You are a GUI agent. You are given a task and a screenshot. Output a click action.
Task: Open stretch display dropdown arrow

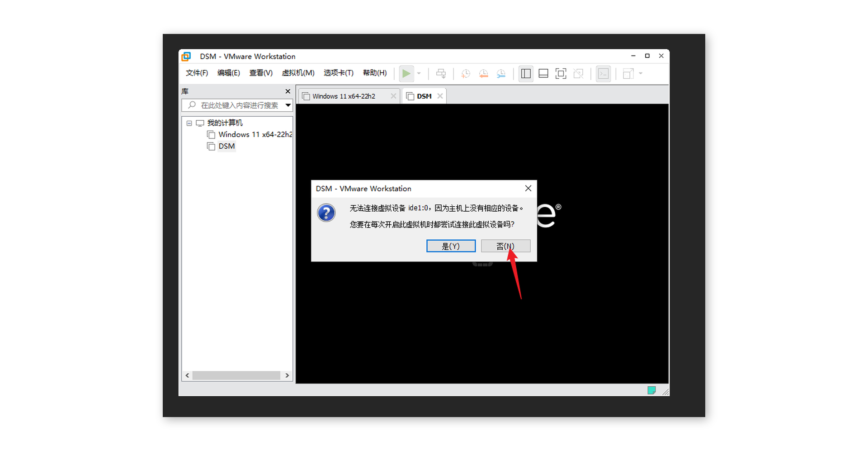coord(641,73)
